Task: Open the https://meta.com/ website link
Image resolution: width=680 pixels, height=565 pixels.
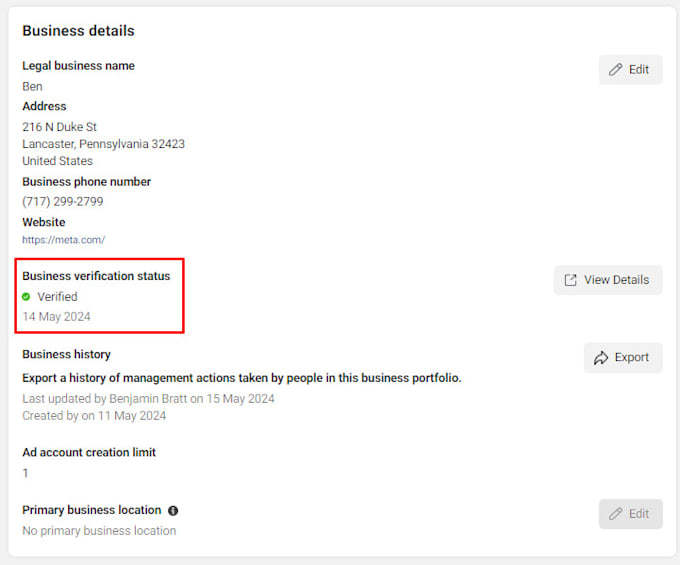Action: (63, 240)
